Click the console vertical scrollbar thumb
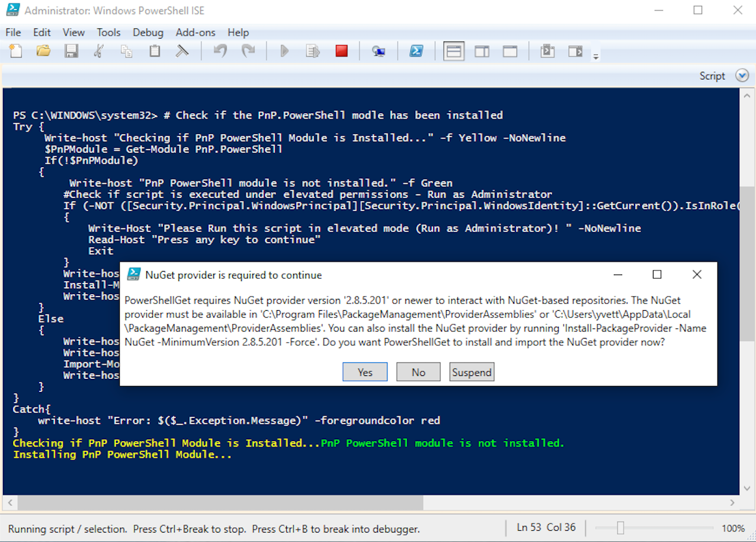The height and width of the screenshot is (542, 756). pos(747,263)
